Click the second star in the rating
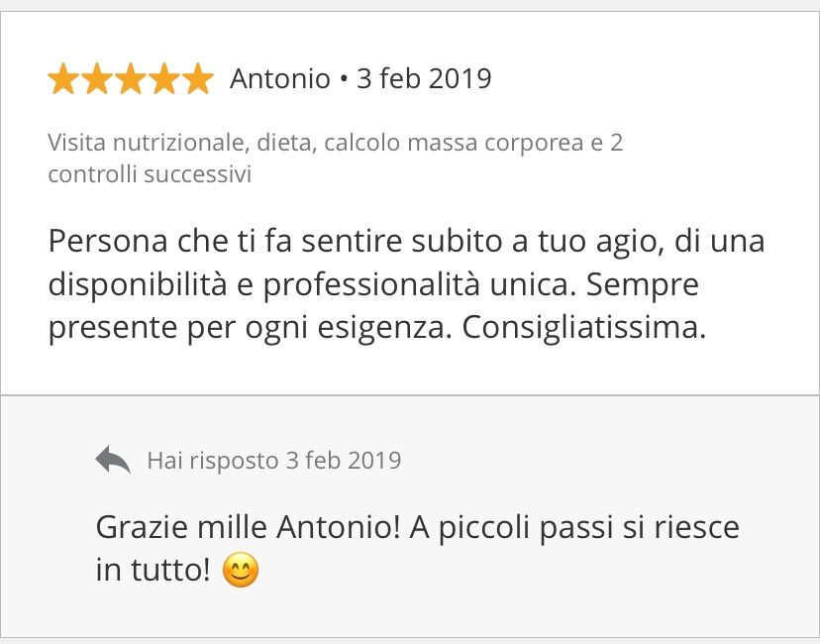The width and height of the screenshot is (820, 644). click(x=97, y=79)
